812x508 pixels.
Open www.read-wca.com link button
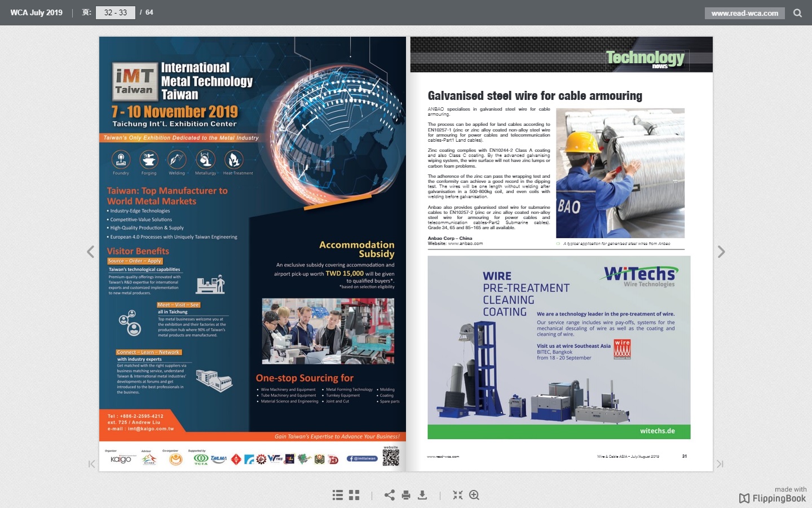click(x=744, y=13)
